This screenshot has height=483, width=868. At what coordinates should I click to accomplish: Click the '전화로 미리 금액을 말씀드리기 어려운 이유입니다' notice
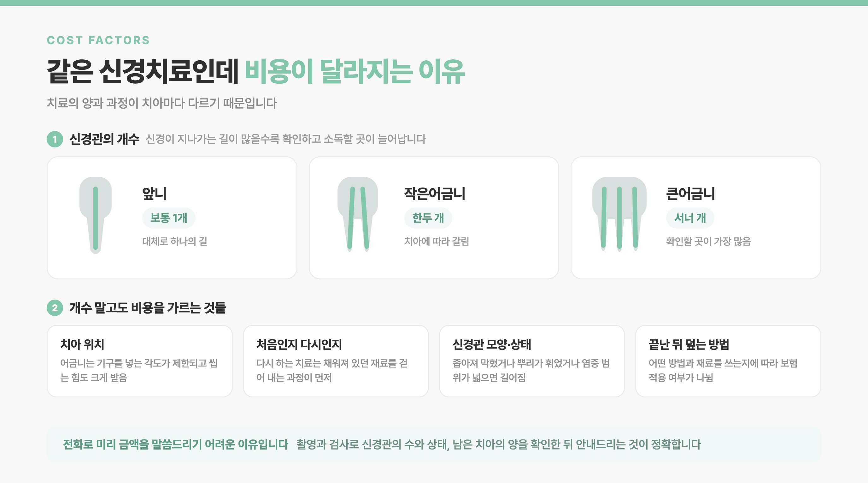click(x=176, y=444)
